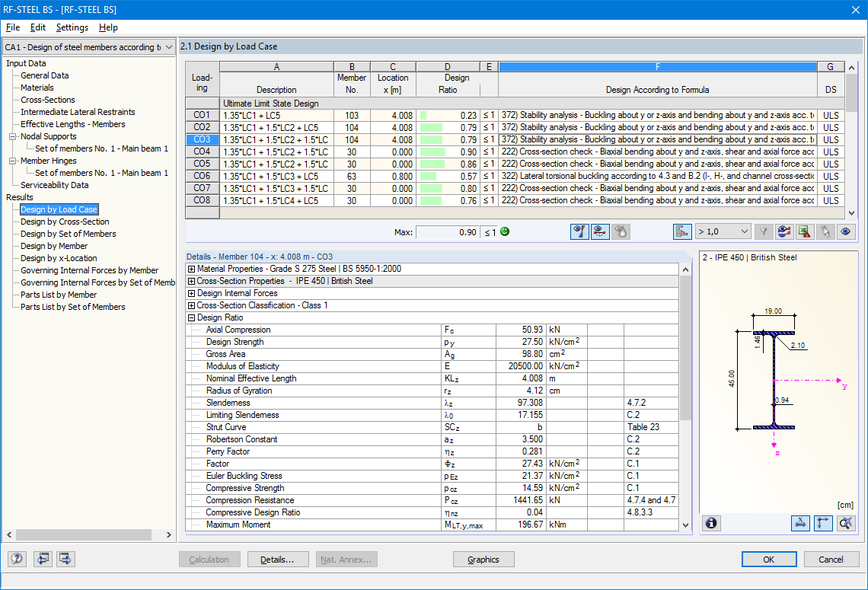The height and width of the screenshot is (590, 868).
Task: Toggle the show color scale button
Action: pos(579,232)
